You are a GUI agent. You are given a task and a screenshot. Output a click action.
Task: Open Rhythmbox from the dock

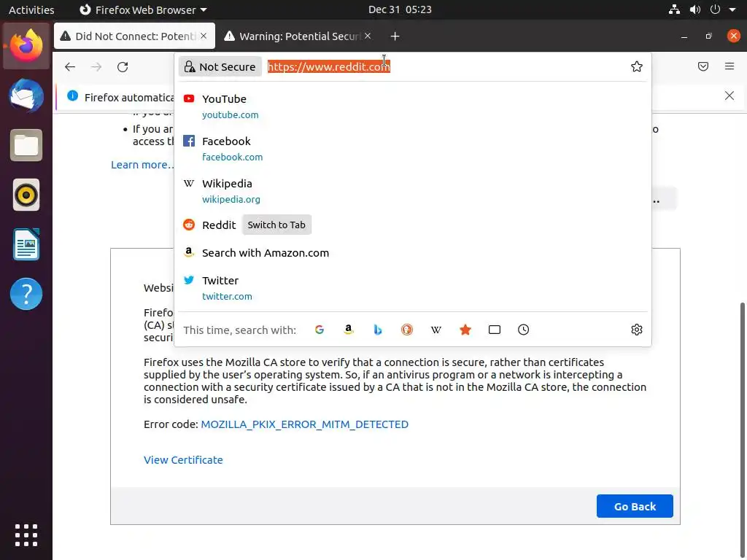pyautogui.click(x=26, y=195)
